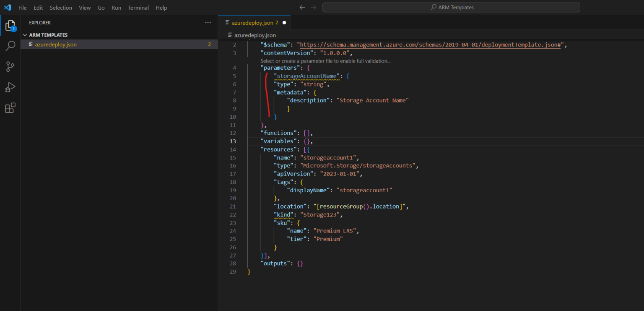644x311 pixels.
Task: Select azuredeploy.json in the Explorer tree
Action: point(56,44)
